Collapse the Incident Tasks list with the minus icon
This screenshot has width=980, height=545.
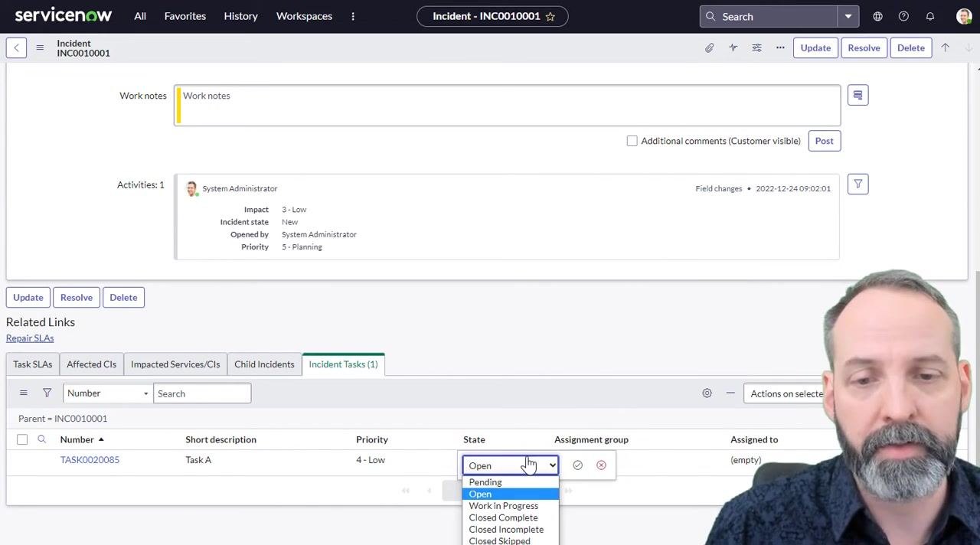coord(730,393)
